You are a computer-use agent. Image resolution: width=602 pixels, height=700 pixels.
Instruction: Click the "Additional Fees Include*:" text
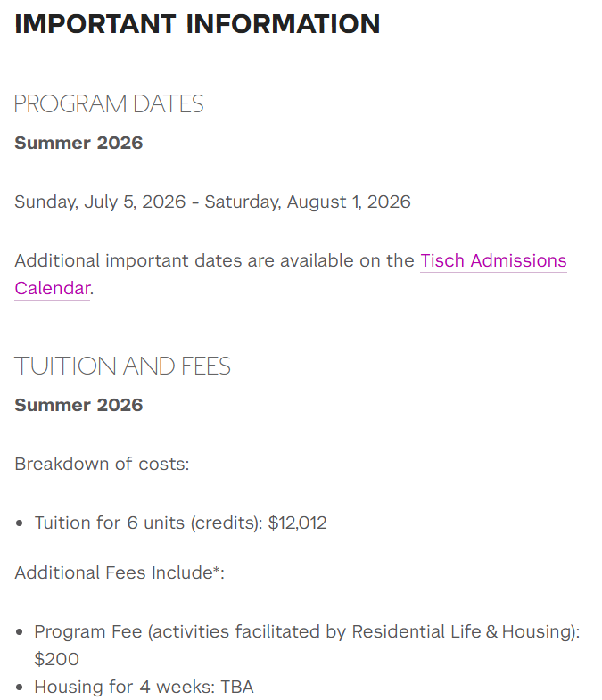click(x=119, y=572)
